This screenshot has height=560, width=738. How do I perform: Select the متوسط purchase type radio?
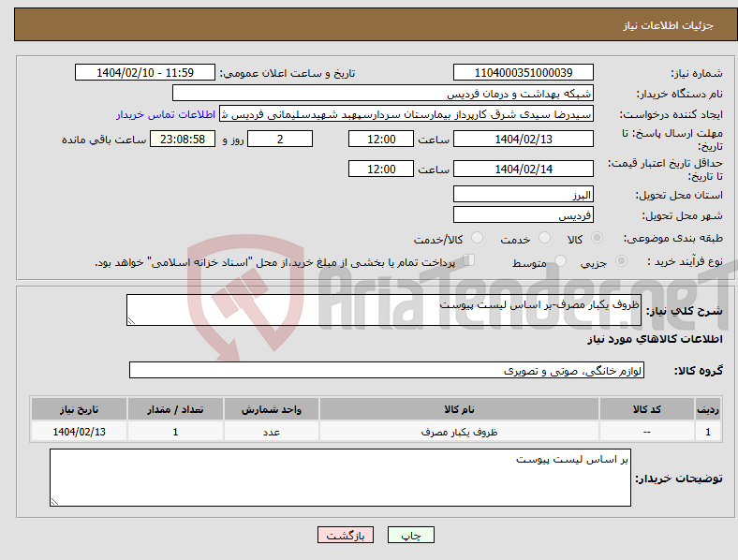560,260
